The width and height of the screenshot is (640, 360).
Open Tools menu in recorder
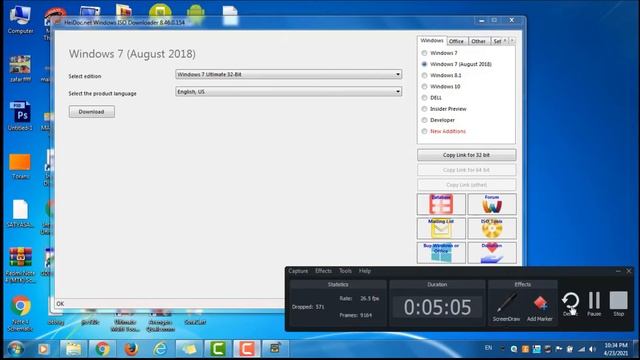345,271
